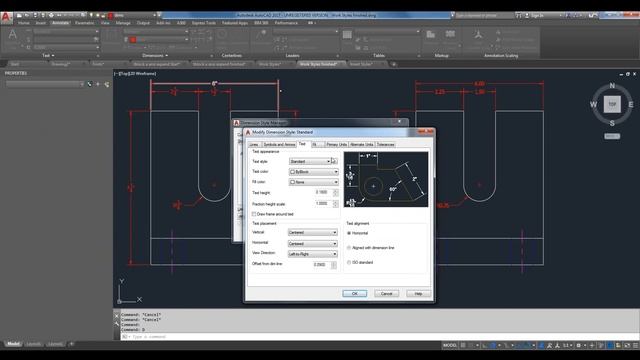The height and width of the screenshot is (360, 640).
Task: Click the red layer color swatch in Dimensions panel
Action: point(133,40)
